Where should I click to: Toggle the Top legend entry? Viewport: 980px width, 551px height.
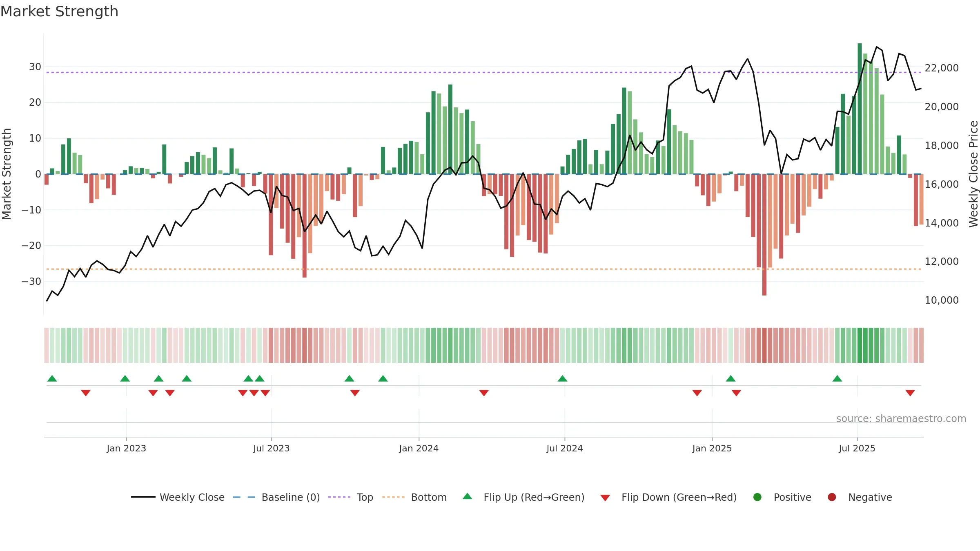pyautogui.click(x=350, y=497)
